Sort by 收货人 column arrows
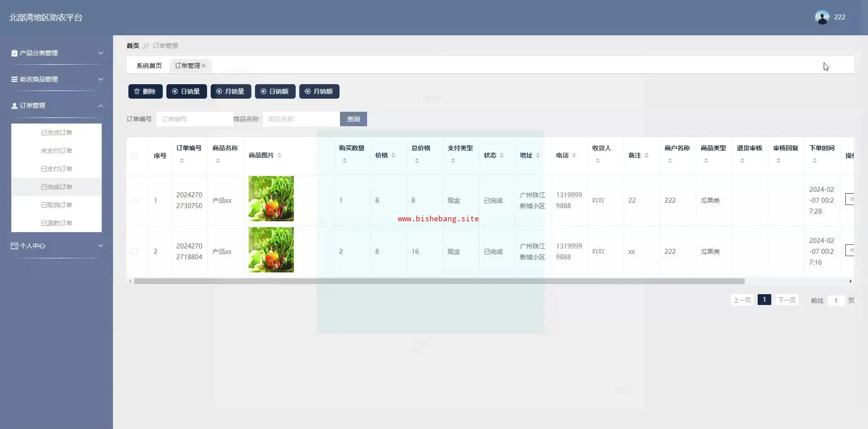 coord(598,161)
